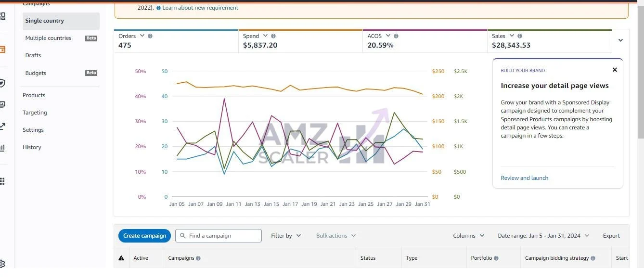This screenshot has width=644, height=279.
Task: Click info icon beside Portfolio column header
Action: pos(496,258)
